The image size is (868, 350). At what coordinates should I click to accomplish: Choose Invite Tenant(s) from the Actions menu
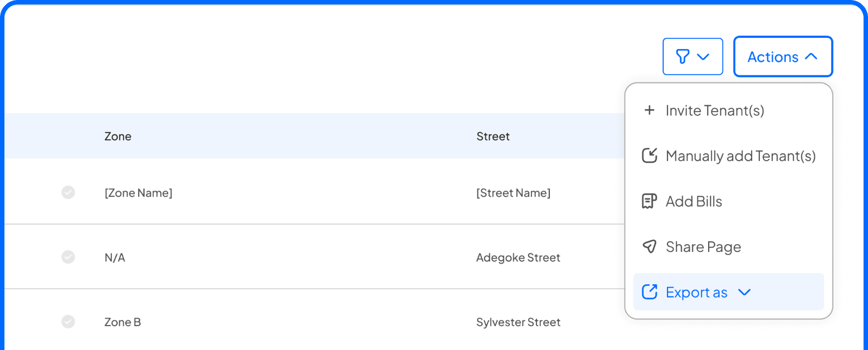(715, 110)
